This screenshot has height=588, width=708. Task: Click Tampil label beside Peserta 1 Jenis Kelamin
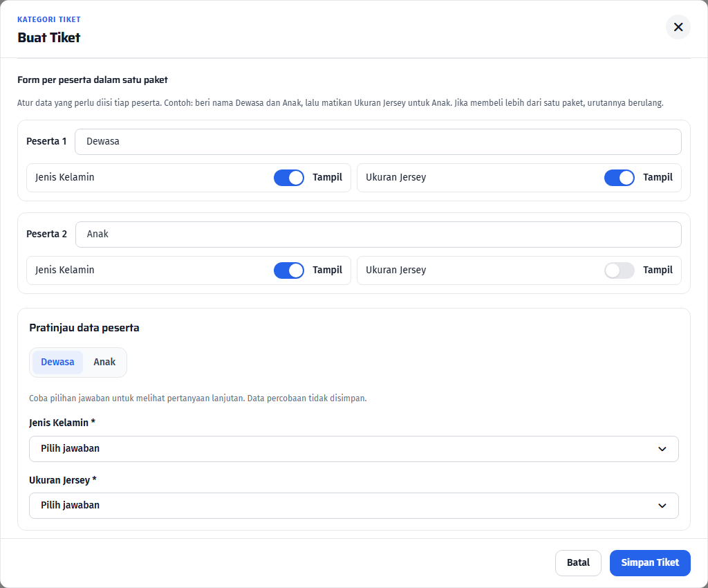(x=327, y=178)
